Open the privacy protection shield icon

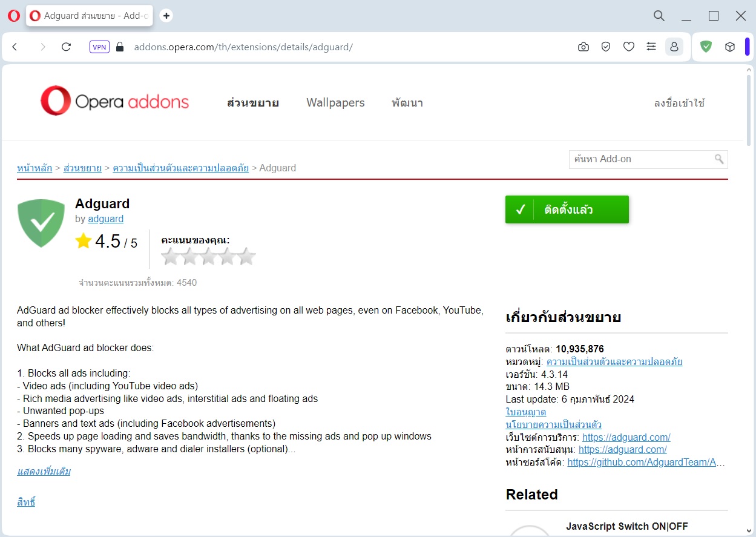coord(606,47)
